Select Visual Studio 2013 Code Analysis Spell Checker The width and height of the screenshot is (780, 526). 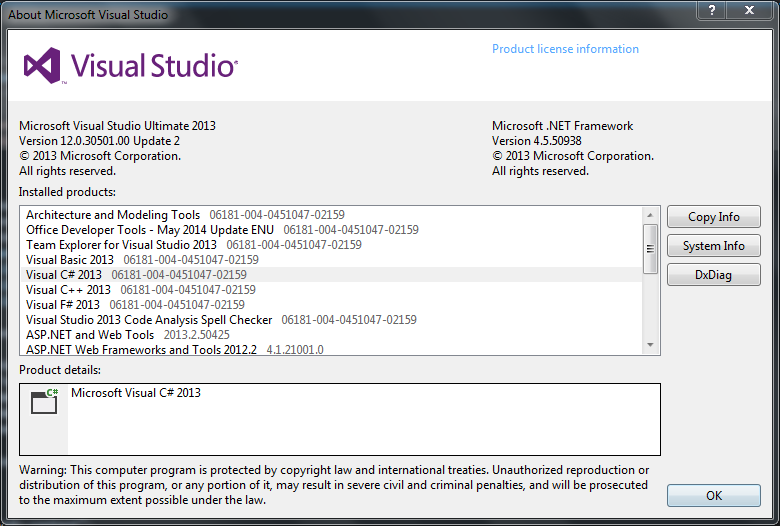(x=331, y=319)
